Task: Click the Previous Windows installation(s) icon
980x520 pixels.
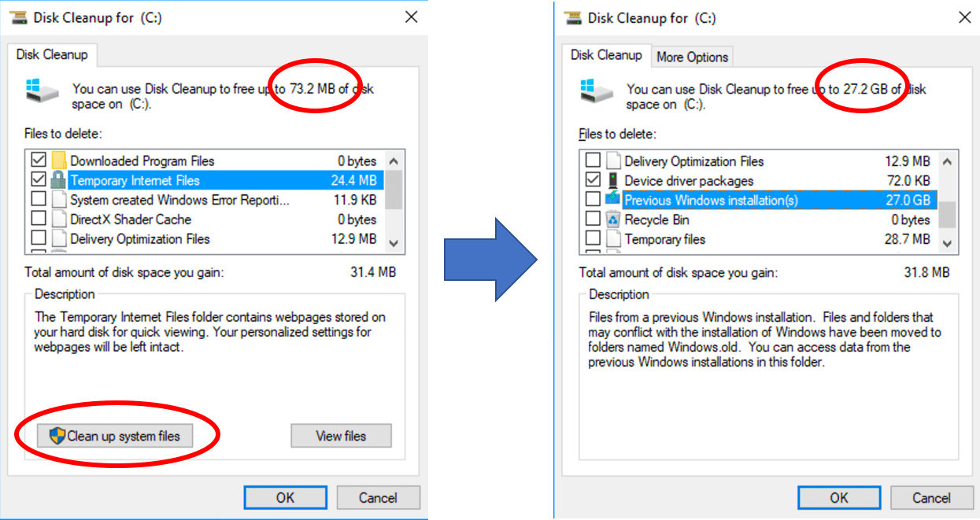Action: click(x=612, y=200)
